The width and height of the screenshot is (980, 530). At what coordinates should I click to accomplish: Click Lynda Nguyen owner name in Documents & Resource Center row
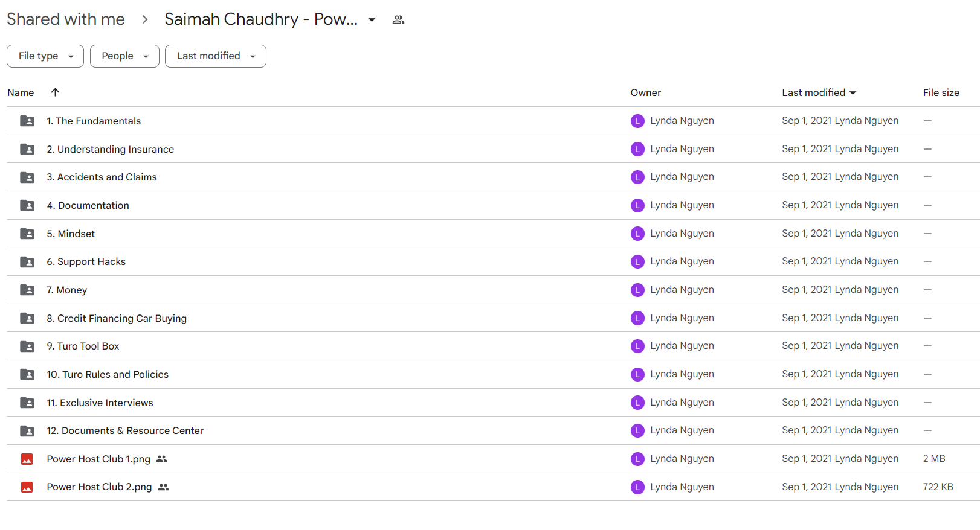click(682, 430)
